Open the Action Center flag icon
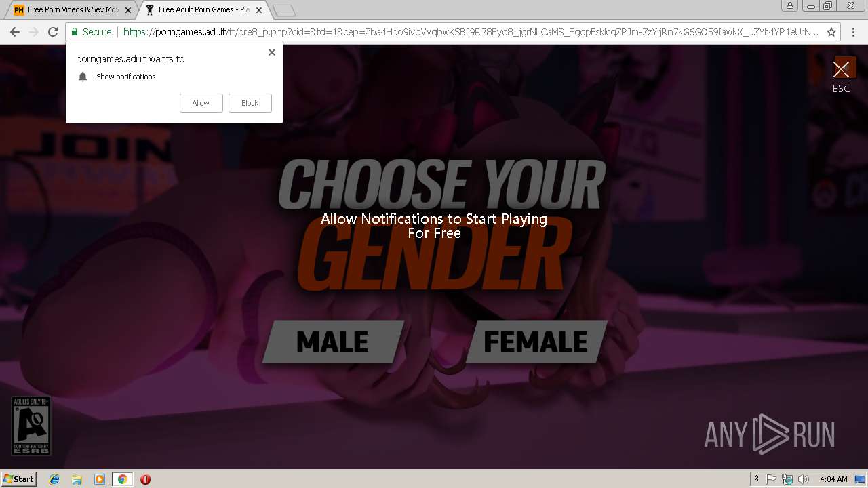 (x=771, y=479)
